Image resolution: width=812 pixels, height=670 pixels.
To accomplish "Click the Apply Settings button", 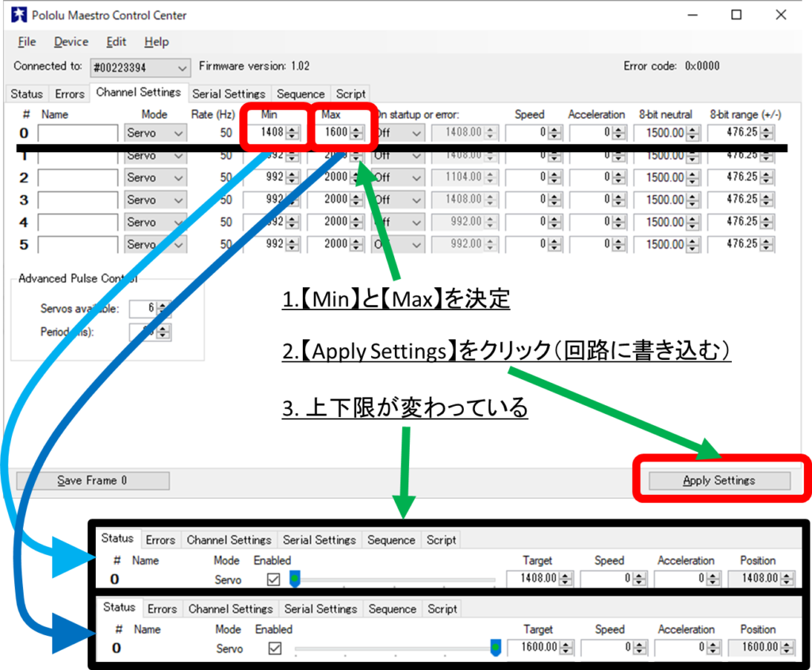I will tap(719, 480).
